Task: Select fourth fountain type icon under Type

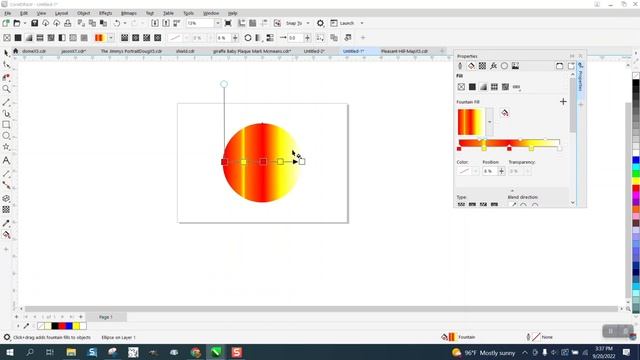Action: point(494,204)
